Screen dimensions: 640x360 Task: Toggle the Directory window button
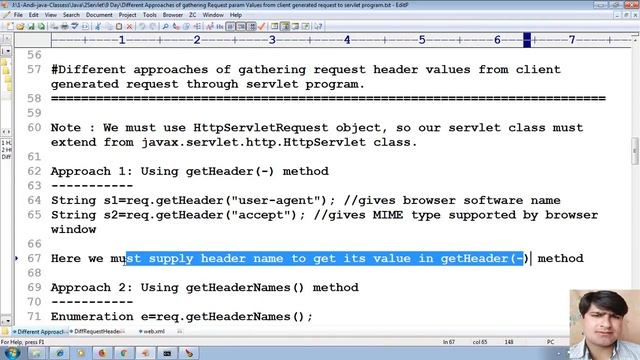point(275,27)
